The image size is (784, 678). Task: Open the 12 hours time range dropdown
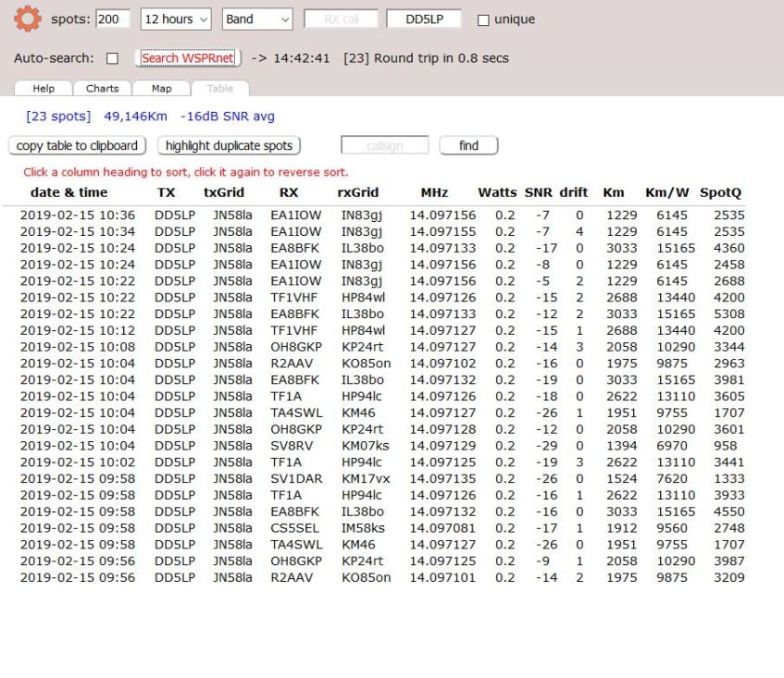(x=176, y=18)
